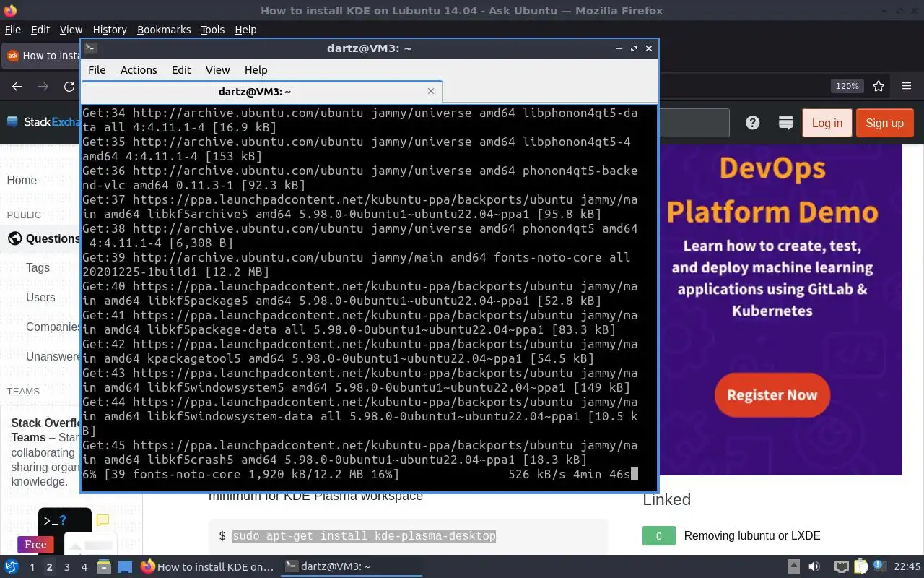Click Firefox back arrow button
924x578 pixels.
17,86
